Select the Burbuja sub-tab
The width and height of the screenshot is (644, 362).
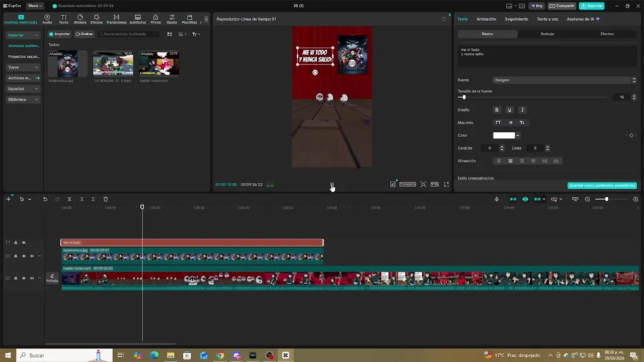(547, 34)
